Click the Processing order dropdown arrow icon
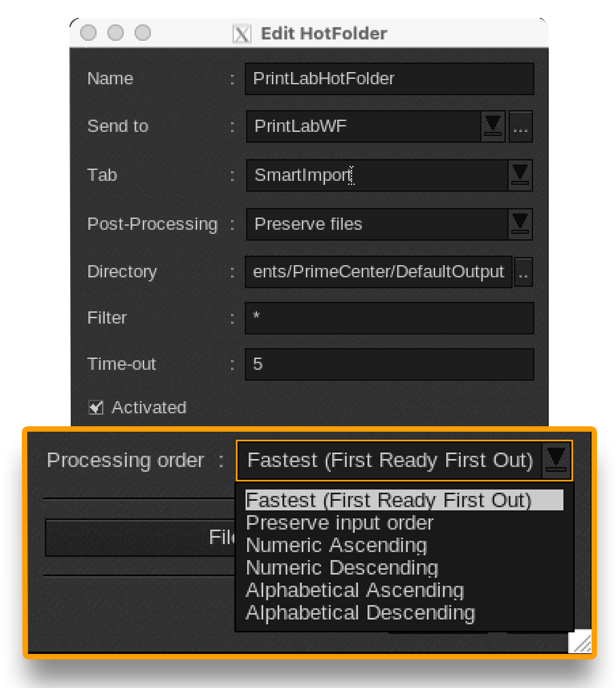This screenshot has height=688, width=616. (556, 460)
